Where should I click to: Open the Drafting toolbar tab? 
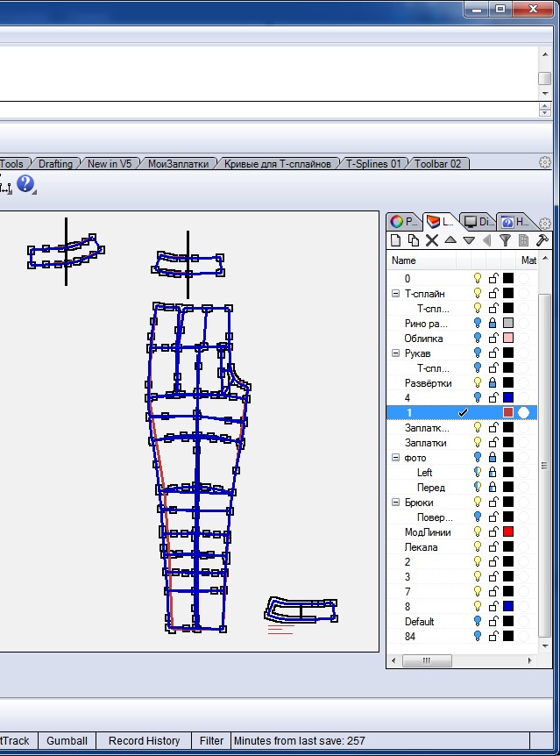click(x=55, y=164)
